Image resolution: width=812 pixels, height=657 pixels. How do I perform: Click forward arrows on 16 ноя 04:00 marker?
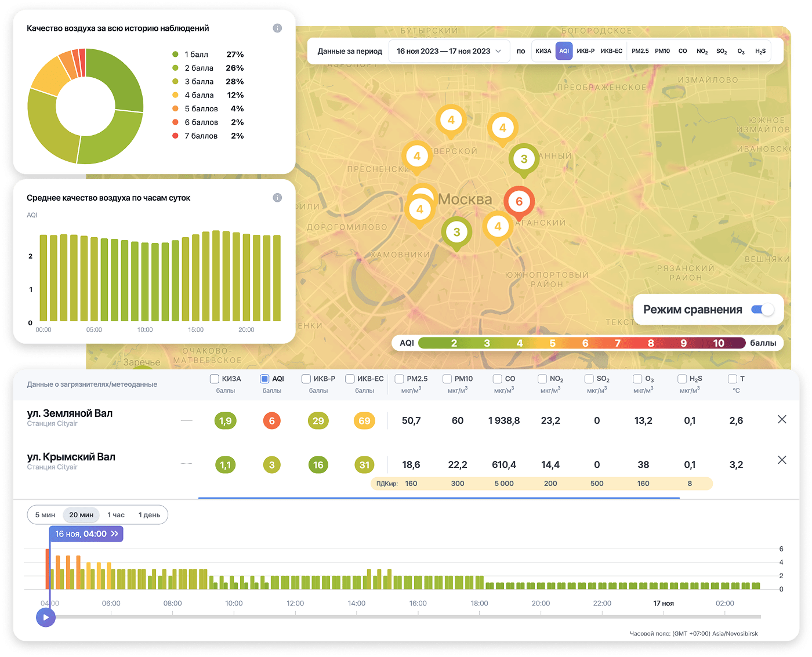(x=115, y=534)
